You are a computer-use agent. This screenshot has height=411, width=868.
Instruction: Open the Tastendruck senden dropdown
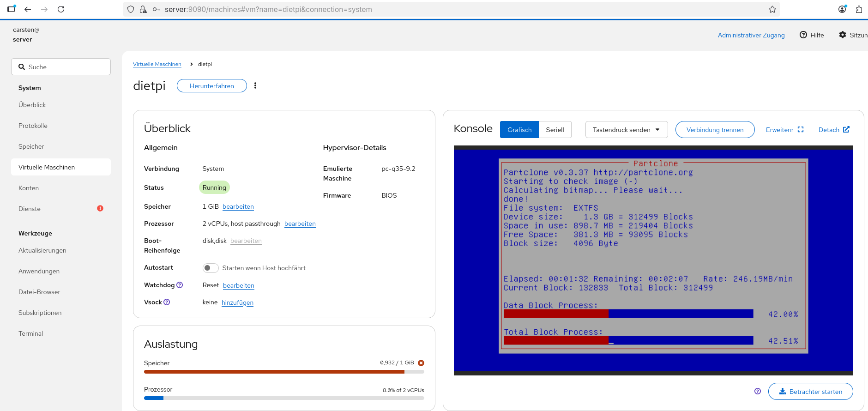coord(626,130)
